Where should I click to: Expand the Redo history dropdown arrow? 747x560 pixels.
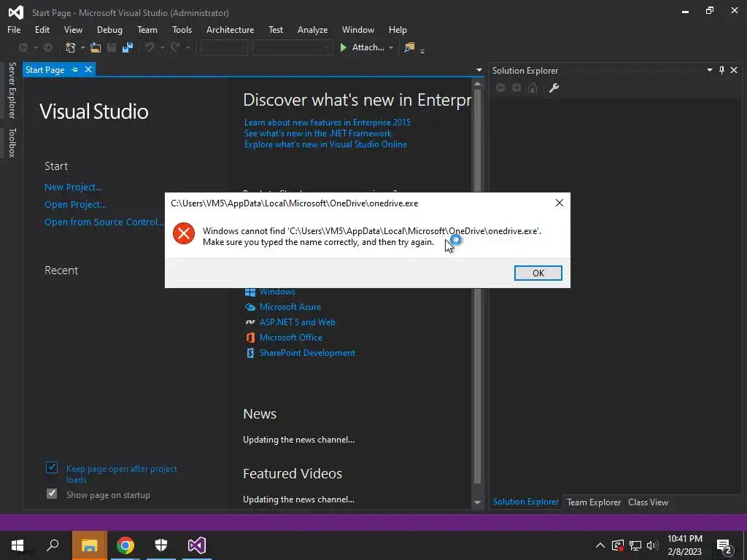coord(188,47)
